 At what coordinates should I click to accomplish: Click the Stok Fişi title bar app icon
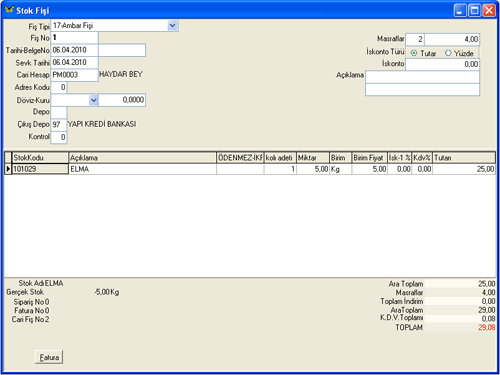click(x=10, y=9)
